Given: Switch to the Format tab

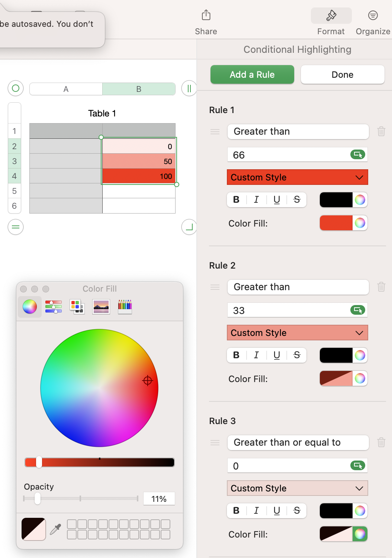Looking at the screenshot, I should (x=331, y=16).
